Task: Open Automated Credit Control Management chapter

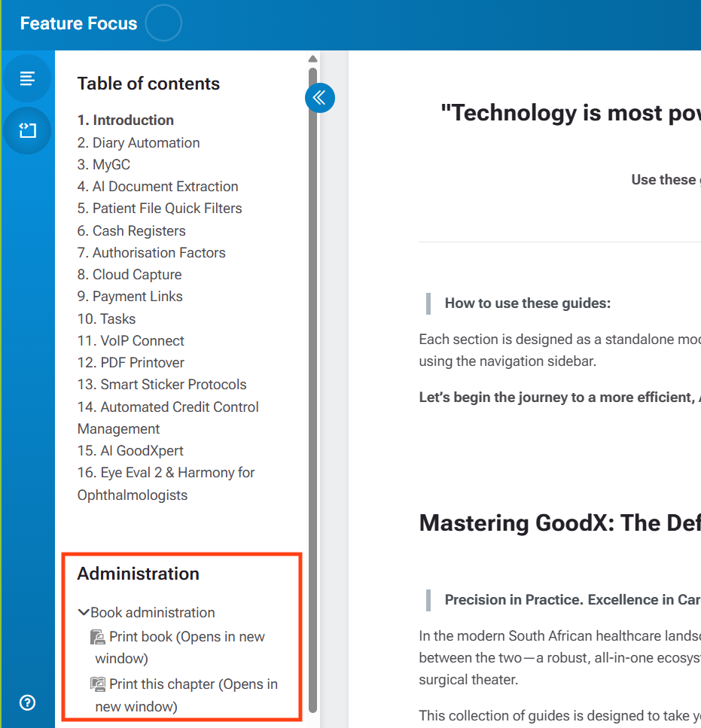Action: (x=168, y=418)
